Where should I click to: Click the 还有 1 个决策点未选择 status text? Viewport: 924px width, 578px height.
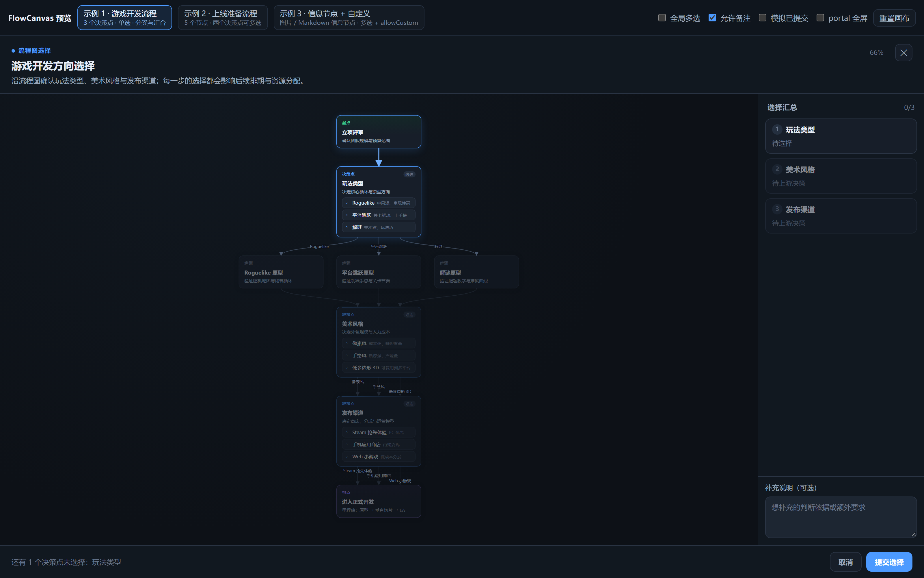(x=66, y=562)
